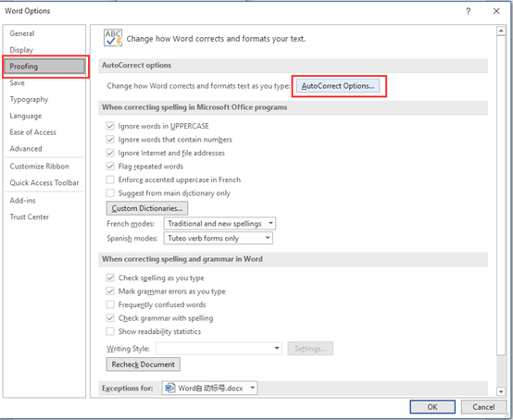Click the ABC proofing checkmark icon
This screenshot has height=420, width=513.
[x=113, y=38]
